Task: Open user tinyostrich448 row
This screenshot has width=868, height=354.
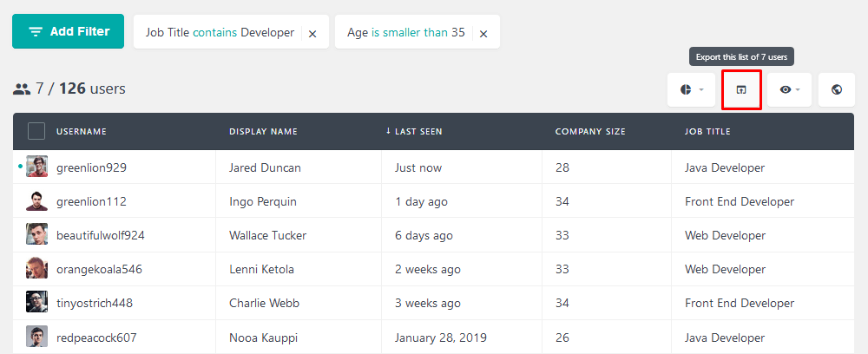Action: click(433, 303)
